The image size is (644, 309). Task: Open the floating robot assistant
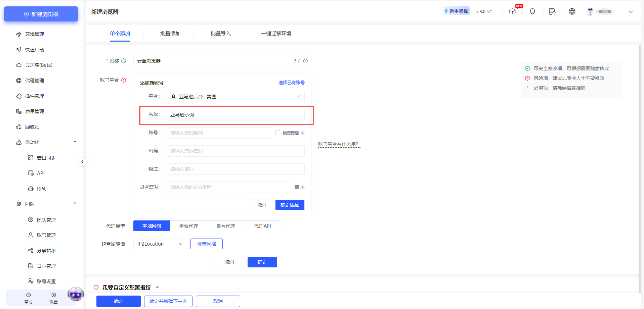point(76,294)
